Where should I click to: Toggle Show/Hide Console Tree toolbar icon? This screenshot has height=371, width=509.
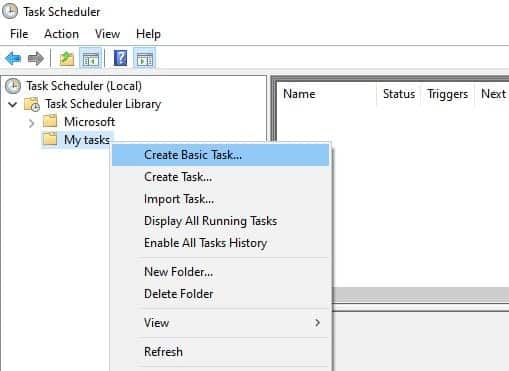tap(91, 59)
